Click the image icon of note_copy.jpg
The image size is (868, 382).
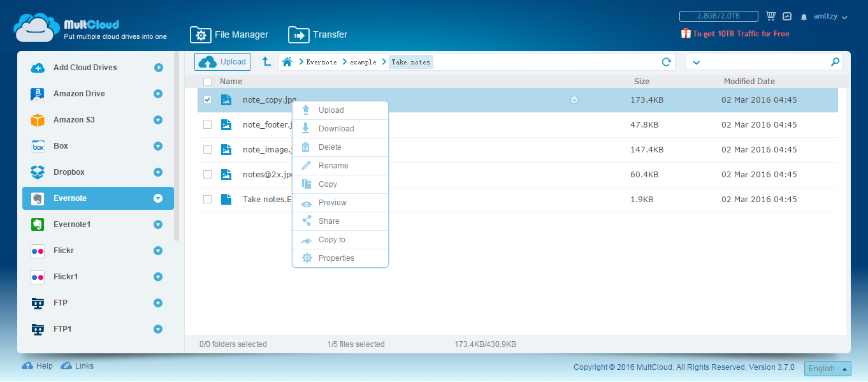point(226,100)
